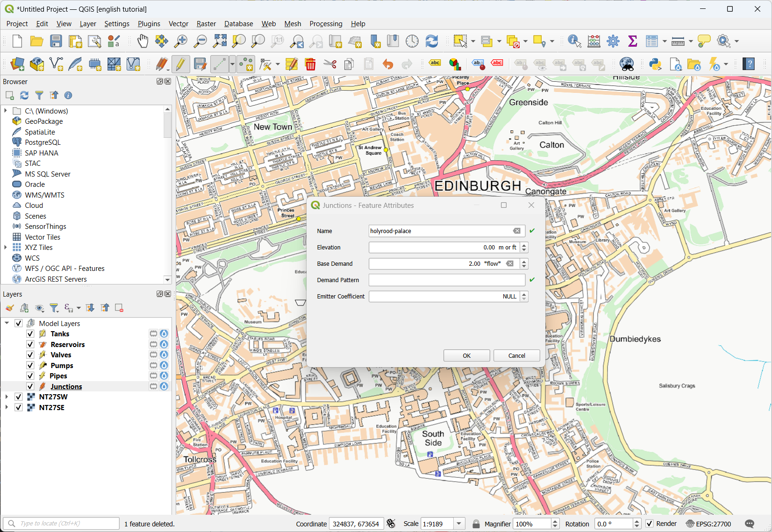Hide the NT27SW raster layer
Viewport: 772px width, 532px height.
click(x=19, y=397)
